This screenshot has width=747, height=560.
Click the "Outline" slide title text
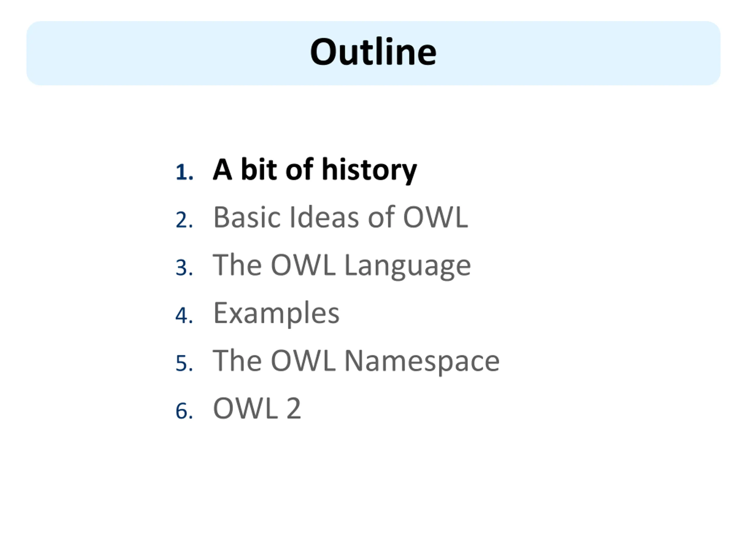coord(373,52)
